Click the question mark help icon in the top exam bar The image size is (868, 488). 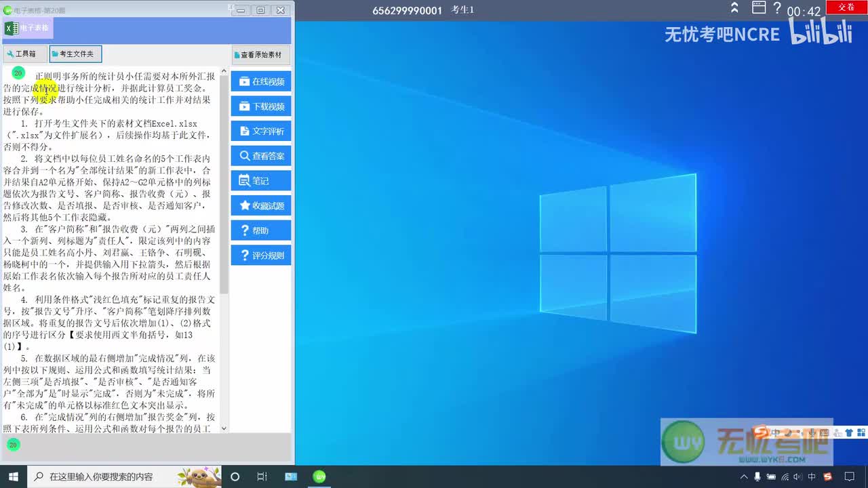pyautogui.click(x=777, y=8)
